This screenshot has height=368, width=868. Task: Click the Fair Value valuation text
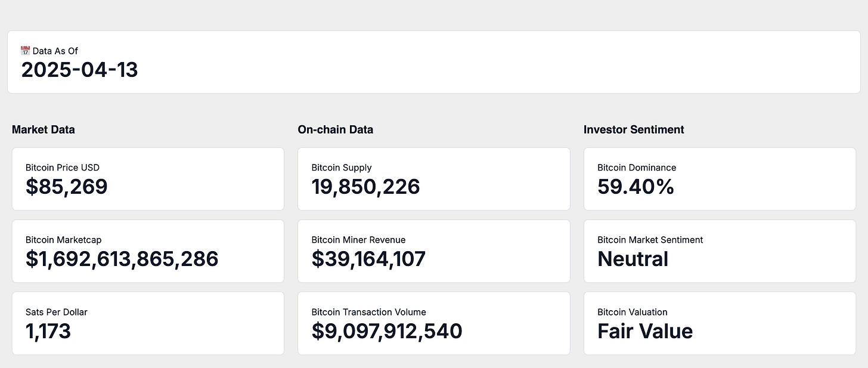click(645, 331)
